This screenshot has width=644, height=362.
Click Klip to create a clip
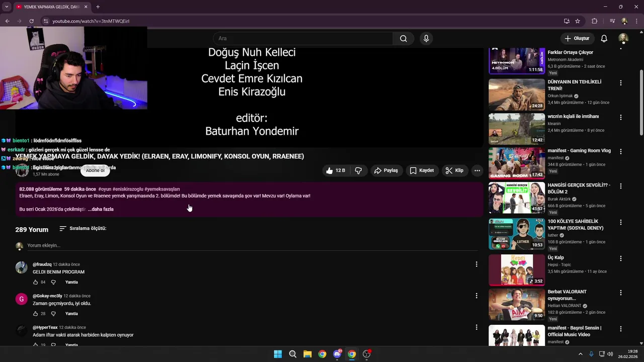click(454, 170)
